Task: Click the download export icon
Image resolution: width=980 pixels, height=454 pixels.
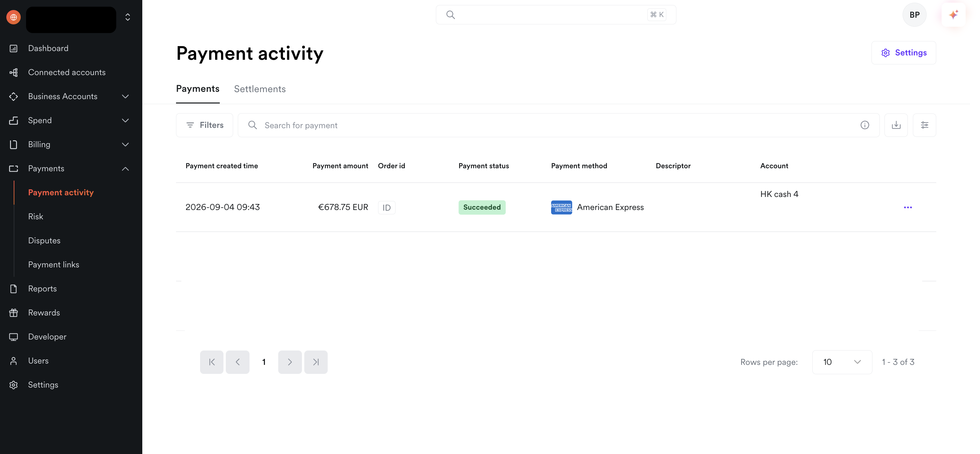Action: click(x=896, y=125)
